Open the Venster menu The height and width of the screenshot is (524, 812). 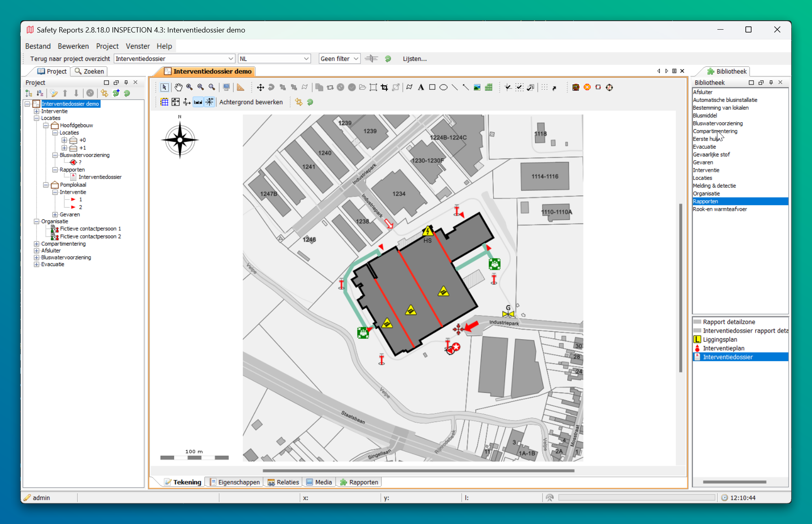(x=137, y=46)
